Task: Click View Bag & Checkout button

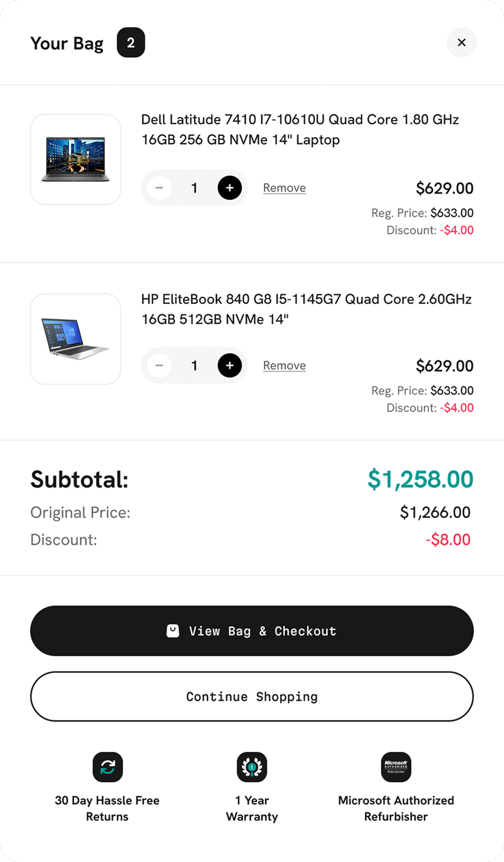Action: (252, 631)
